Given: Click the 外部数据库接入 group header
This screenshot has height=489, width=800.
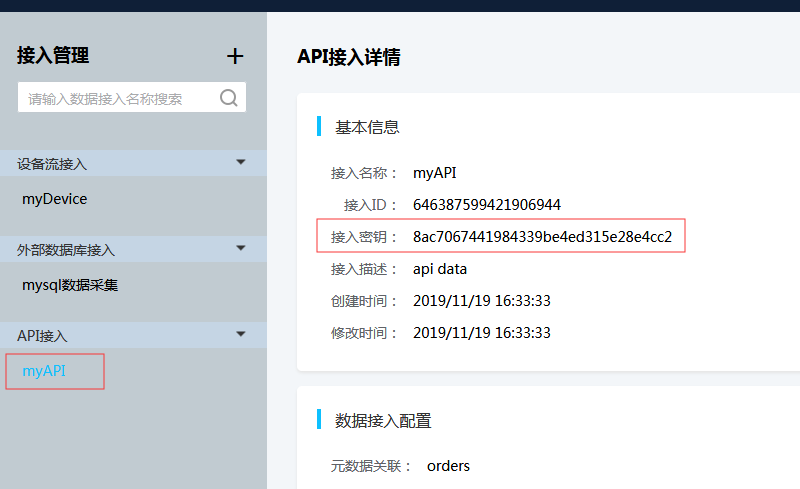Looking at the screenshot, I should click(133, 249).
